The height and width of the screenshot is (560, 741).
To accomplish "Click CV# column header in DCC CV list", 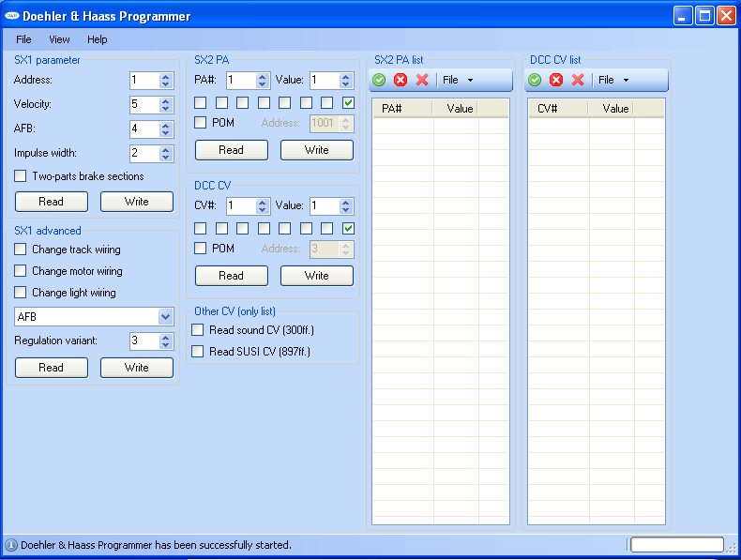I will 559,109.
